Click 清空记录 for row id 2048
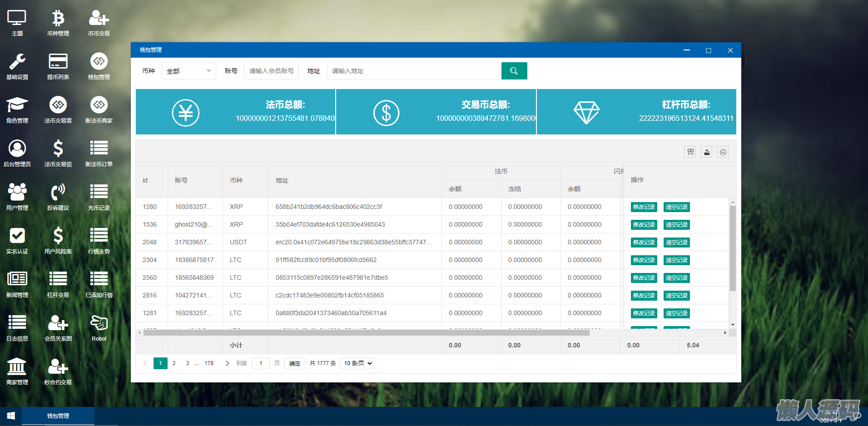This screenshot has width=868, height=426. [x=676, y=243]
